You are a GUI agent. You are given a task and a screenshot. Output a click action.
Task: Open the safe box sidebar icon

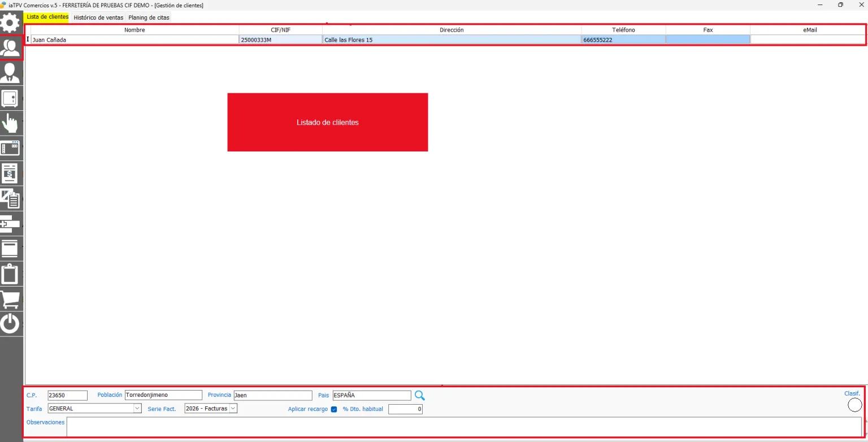(10, 98)
